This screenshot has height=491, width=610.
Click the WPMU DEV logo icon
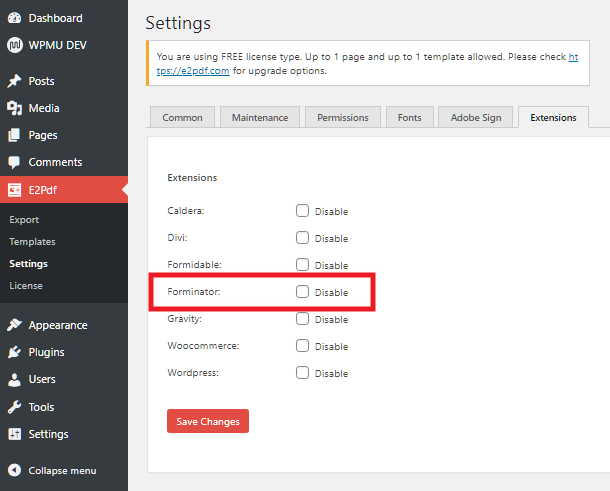[14, 45]
